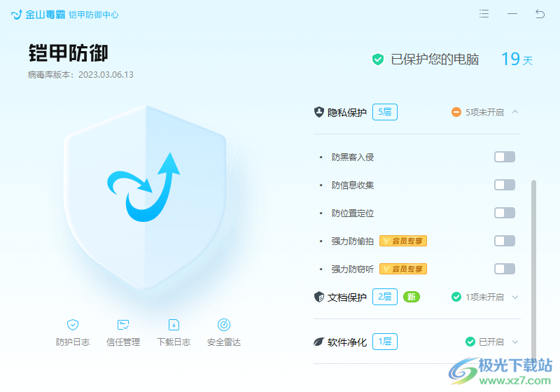The height and width of the screenshot is (392, 560).
Task: Click the 文档保护 heading text
Action: [346, 297]
